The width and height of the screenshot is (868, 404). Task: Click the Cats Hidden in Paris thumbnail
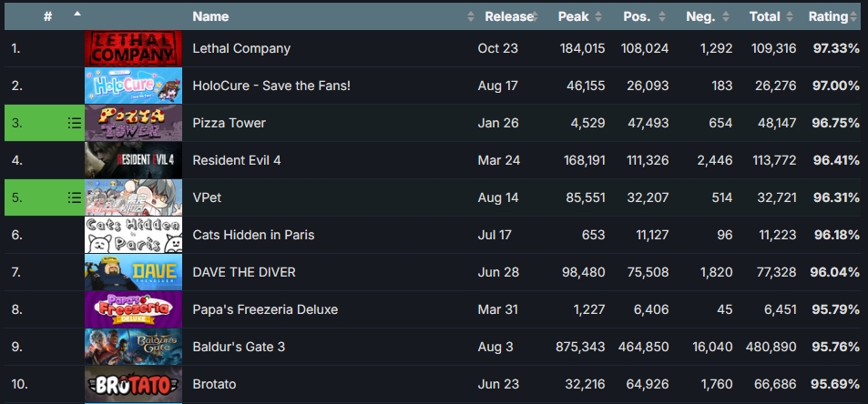pos(133,235)
